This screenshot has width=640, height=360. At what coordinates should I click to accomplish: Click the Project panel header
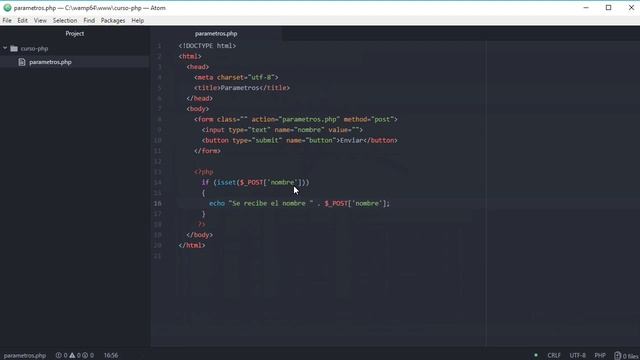(x=75, y=33)
